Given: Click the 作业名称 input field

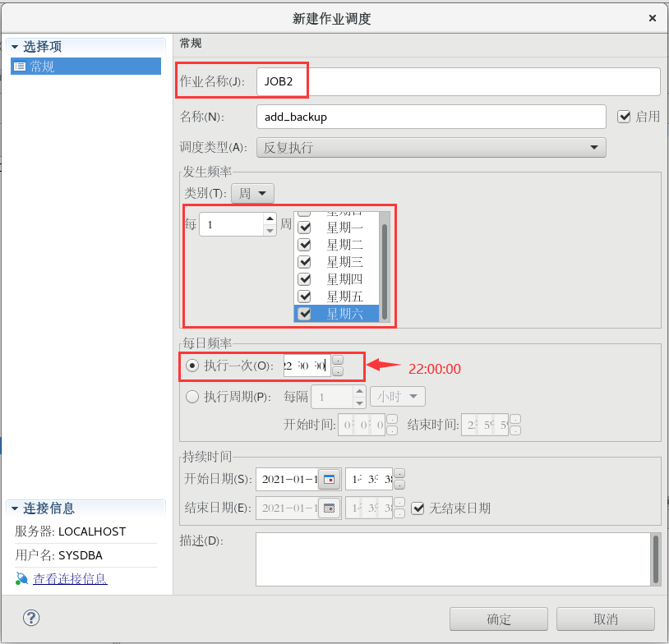Looking at the screenshot, I should [x=459, y=81].
